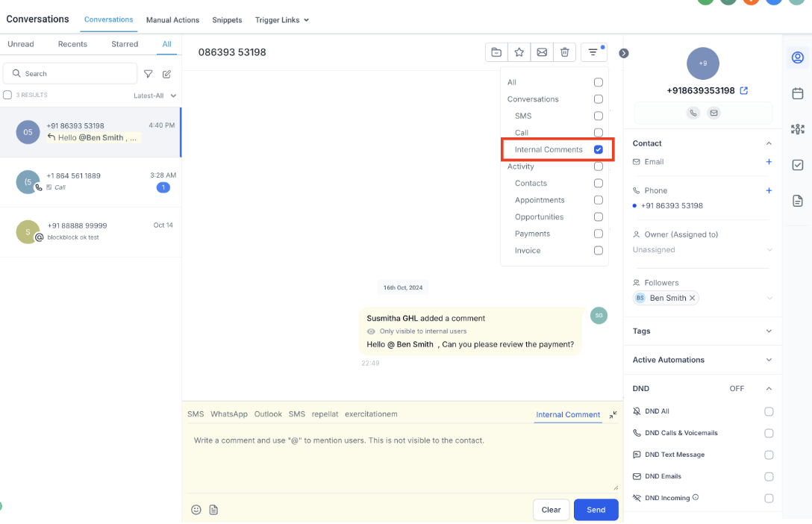
Task: Click the Send button
Action: (x=596, y=510)
